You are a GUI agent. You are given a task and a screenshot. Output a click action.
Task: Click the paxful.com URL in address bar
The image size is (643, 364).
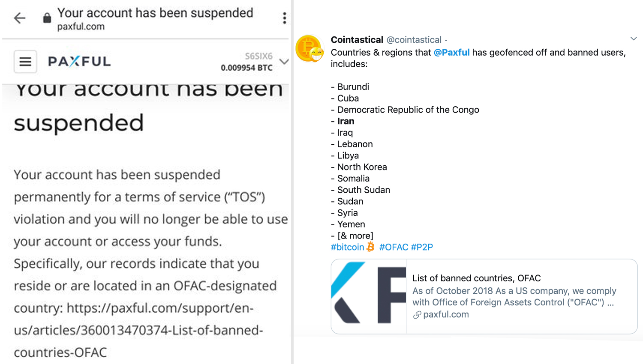(81, 27)
